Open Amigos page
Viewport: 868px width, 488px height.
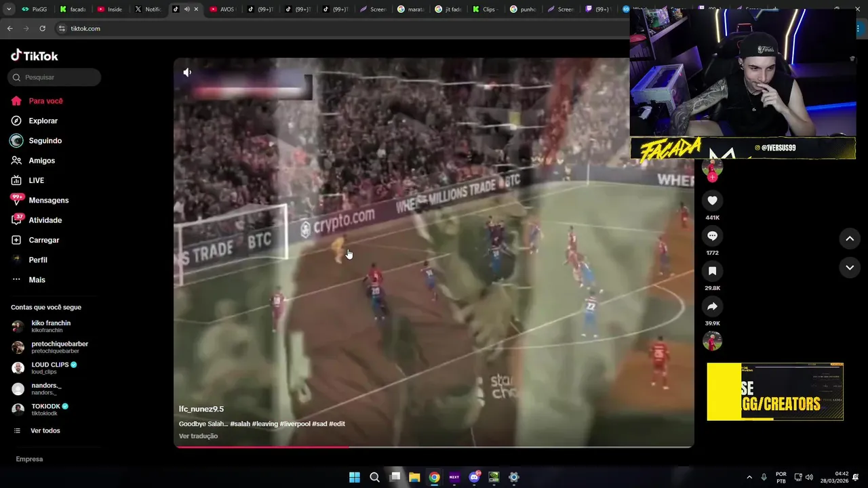tap(33, 161)
